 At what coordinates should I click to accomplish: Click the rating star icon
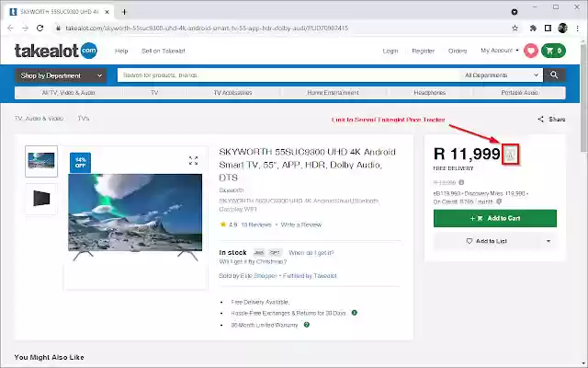(223, 224)
